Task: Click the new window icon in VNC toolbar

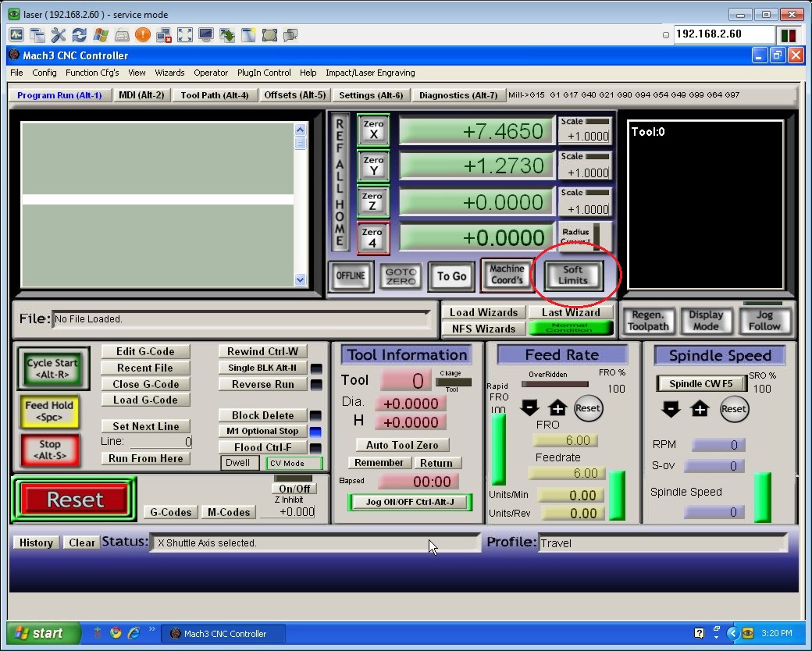Action: pos(248,34)
